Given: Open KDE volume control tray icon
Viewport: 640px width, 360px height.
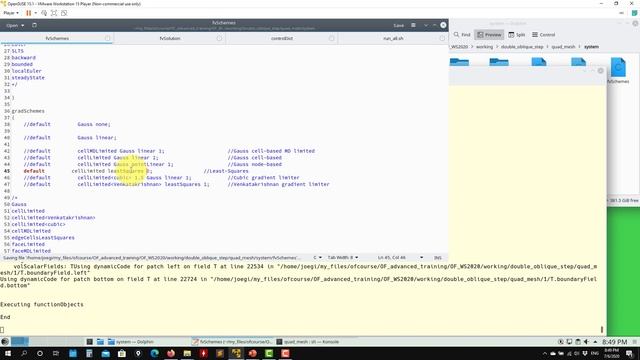Looking at the screenshot, I should [586, 342].
